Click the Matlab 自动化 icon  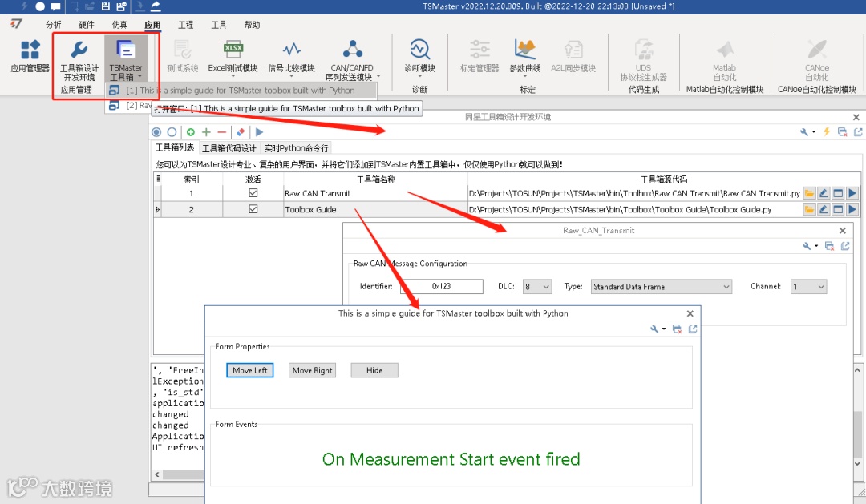(724, 61)
